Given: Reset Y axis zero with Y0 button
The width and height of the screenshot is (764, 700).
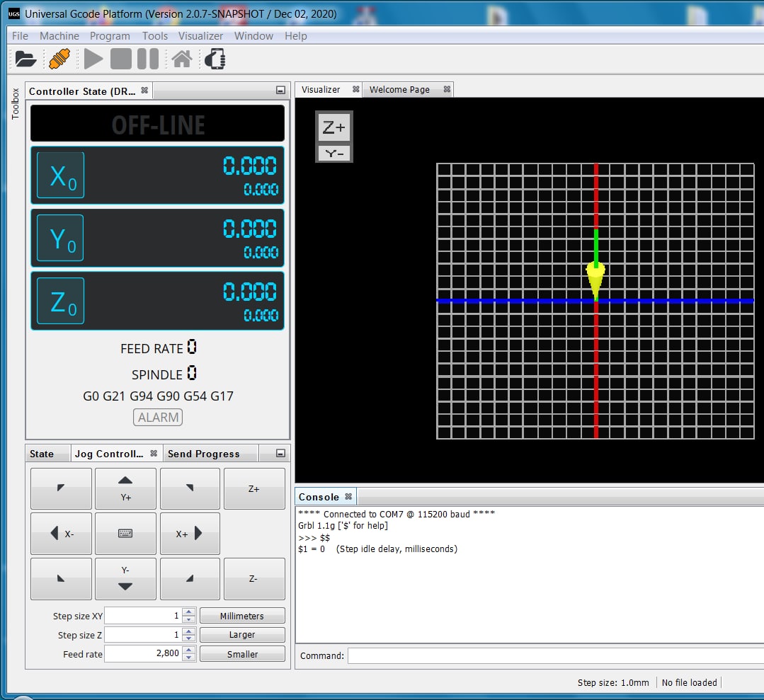Looking at the screenshot, I should pos(60,239).
